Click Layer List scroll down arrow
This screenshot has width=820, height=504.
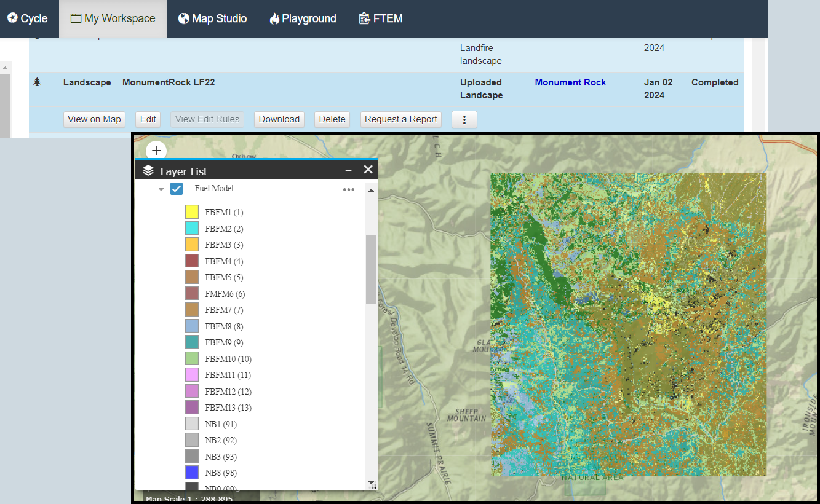(371, 482)
